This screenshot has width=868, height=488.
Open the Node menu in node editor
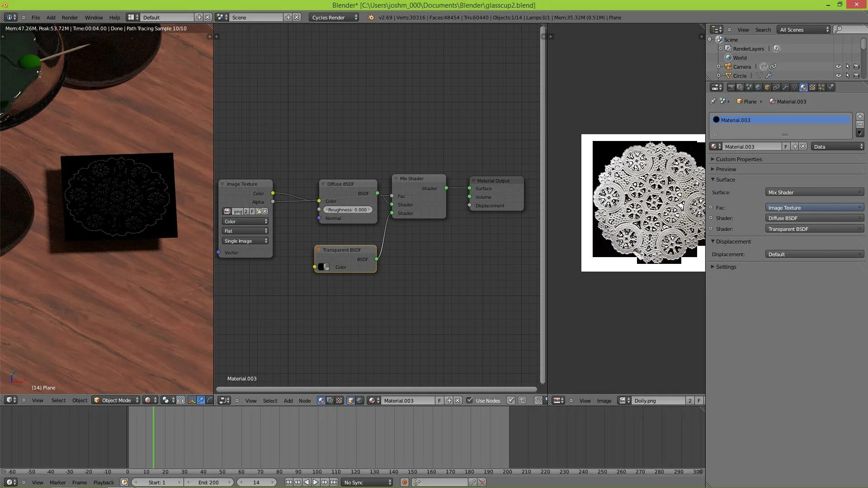tap(304, 400)
